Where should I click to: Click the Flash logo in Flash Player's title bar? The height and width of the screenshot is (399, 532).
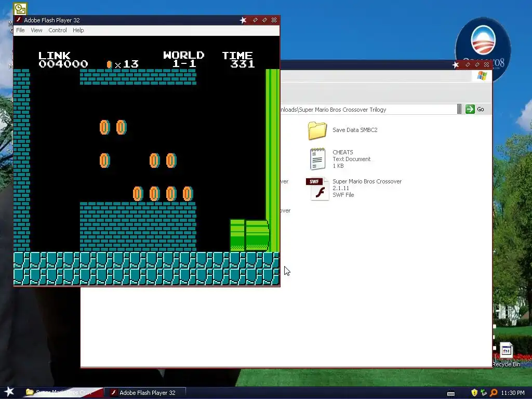[x=19, y=20]
